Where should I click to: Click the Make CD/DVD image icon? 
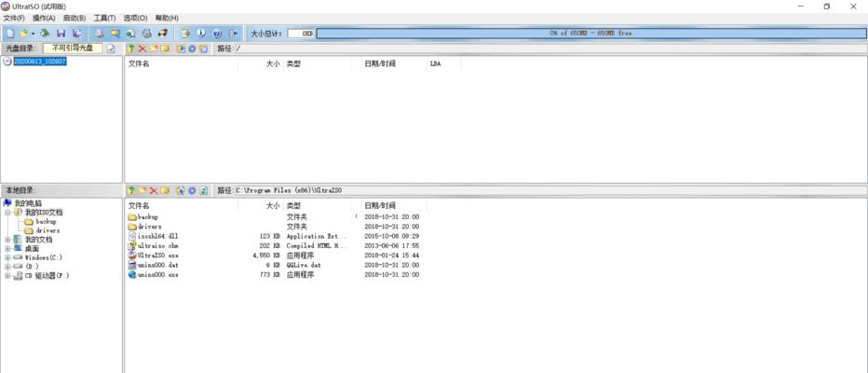[99, 34]
